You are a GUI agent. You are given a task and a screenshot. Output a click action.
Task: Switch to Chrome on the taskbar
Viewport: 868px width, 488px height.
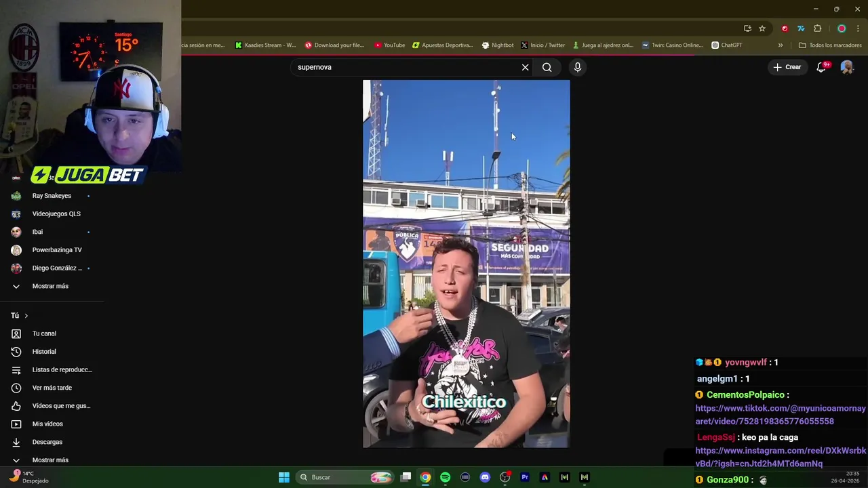pos(425,477)
